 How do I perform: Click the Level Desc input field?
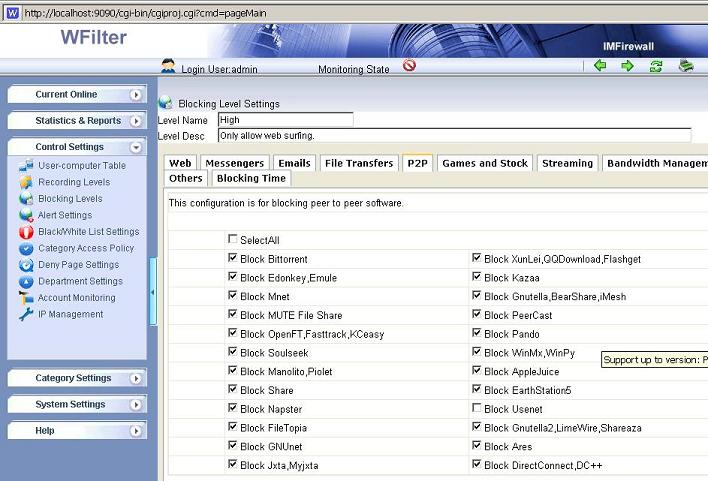click(454, 135)
